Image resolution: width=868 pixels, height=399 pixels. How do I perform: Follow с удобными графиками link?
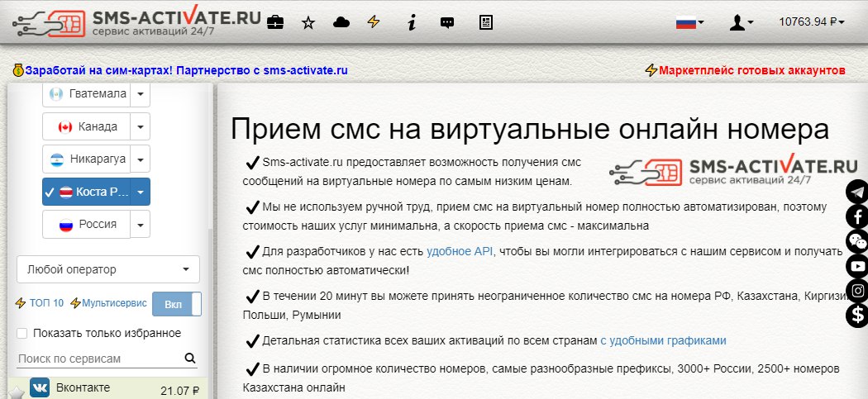pos(663,340)
